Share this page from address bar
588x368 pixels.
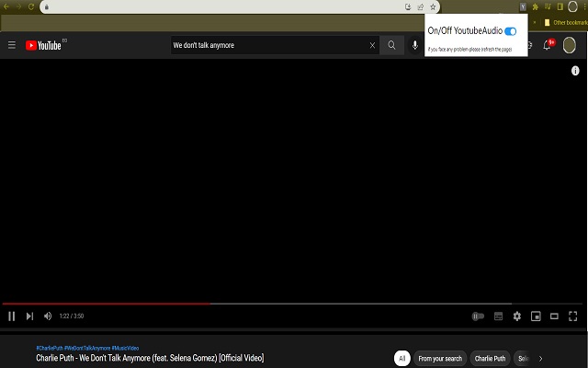tap(421, 6)
